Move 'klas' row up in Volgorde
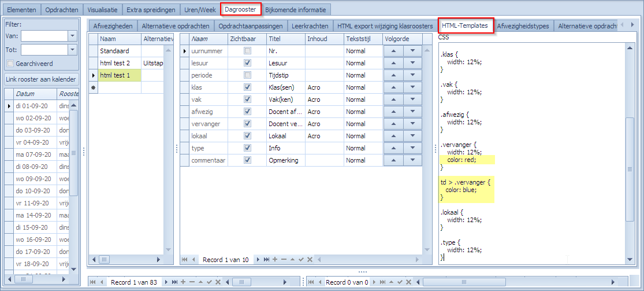The width and height of the screenshot is (644, 291). (x=393, y=87)
